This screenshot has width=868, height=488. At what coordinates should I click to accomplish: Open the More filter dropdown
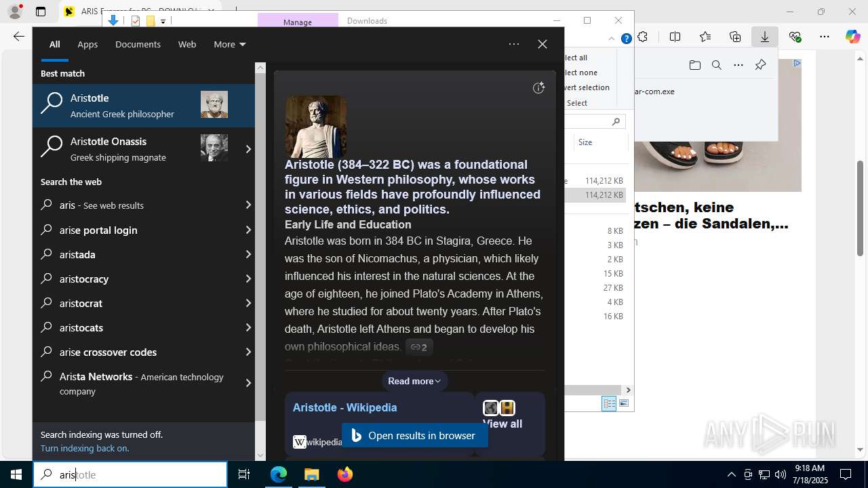pos(229,44)
